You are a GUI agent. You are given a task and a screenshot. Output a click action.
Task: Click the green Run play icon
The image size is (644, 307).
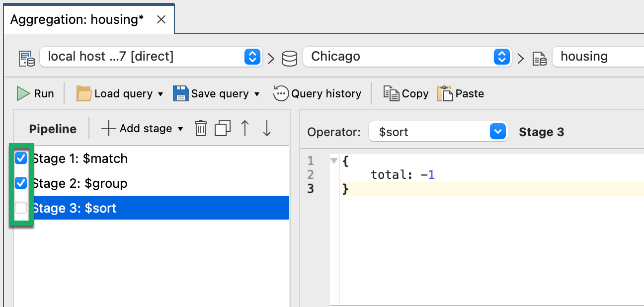(23, 93)
